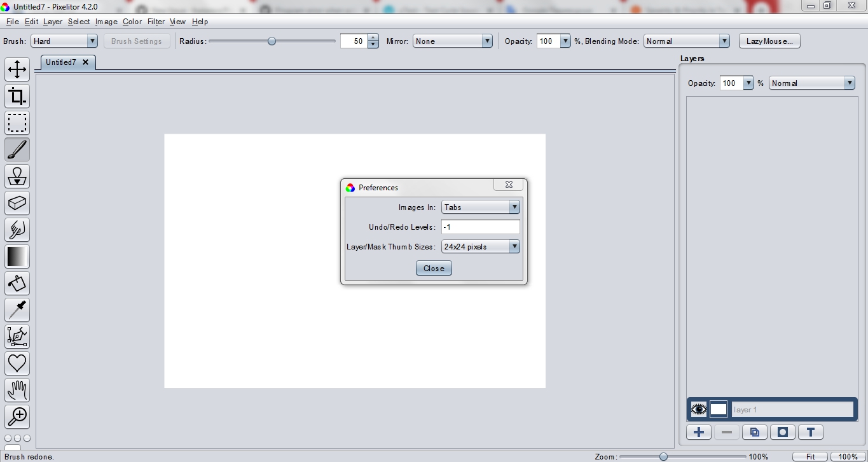Open the brush Blending Mode dropdown
Image resolution: width=868 pixels, height=462 pixels.
[687, 41]
